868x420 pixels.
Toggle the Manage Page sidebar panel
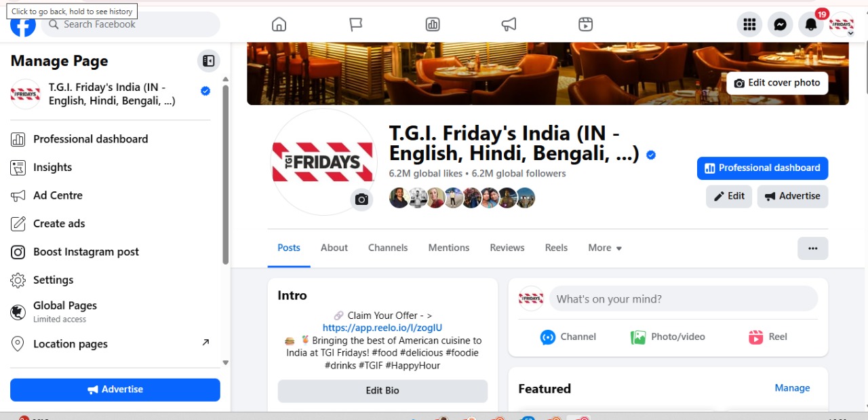(209, 61)
